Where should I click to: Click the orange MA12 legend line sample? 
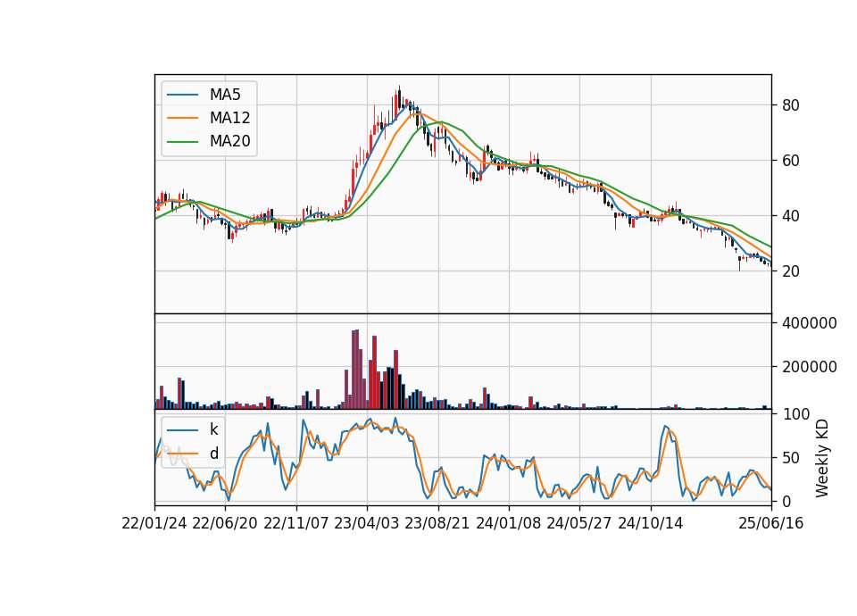[x=182, y=118]
